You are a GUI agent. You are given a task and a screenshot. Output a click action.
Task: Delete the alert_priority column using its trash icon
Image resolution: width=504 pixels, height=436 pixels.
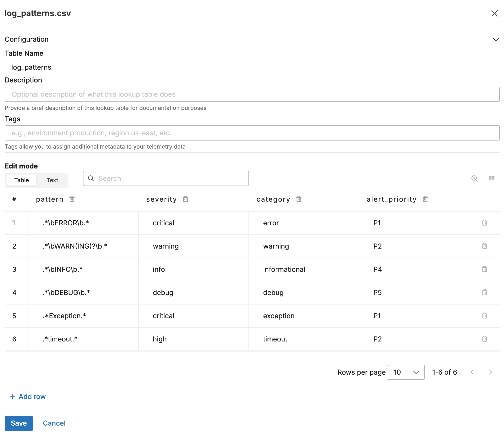(x=425, y=199)
